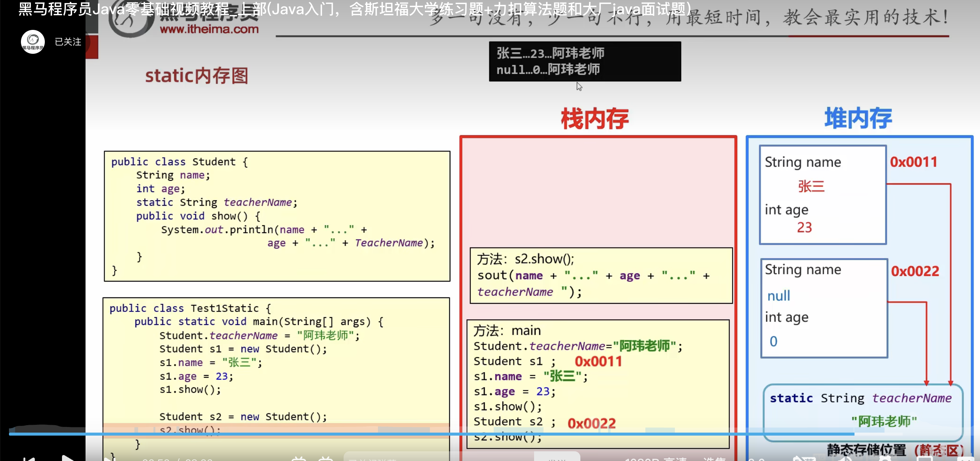Screen dimensions: 980x461
Task: Open the 1080P 高清 quality dropdown
Action: [x=655, y=459]
